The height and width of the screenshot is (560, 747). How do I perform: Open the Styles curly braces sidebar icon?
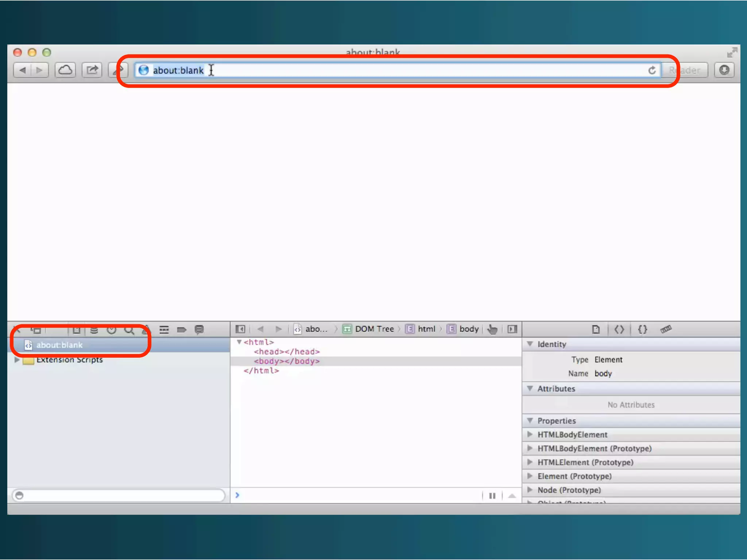point(642,330)
